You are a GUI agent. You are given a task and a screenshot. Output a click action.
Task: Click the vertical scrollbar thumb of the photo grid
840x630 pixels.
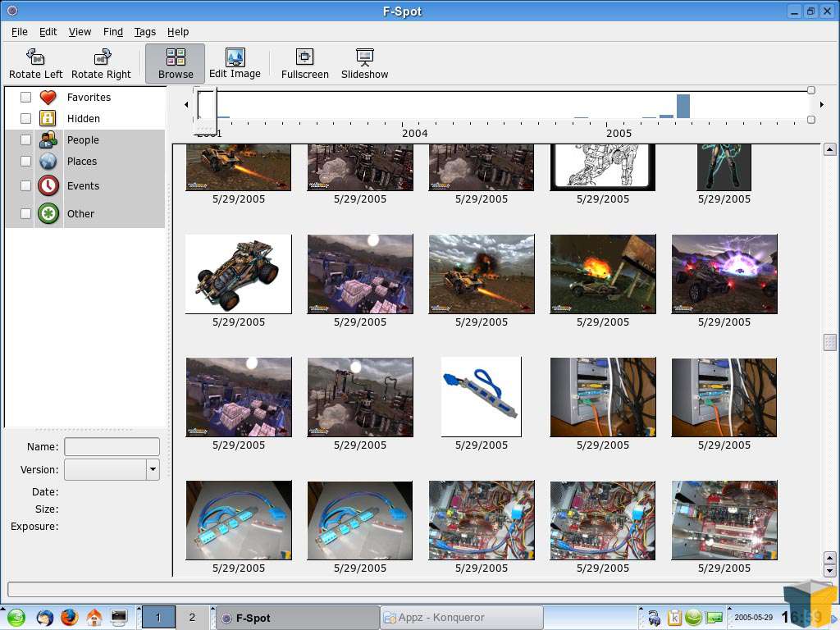829,342
